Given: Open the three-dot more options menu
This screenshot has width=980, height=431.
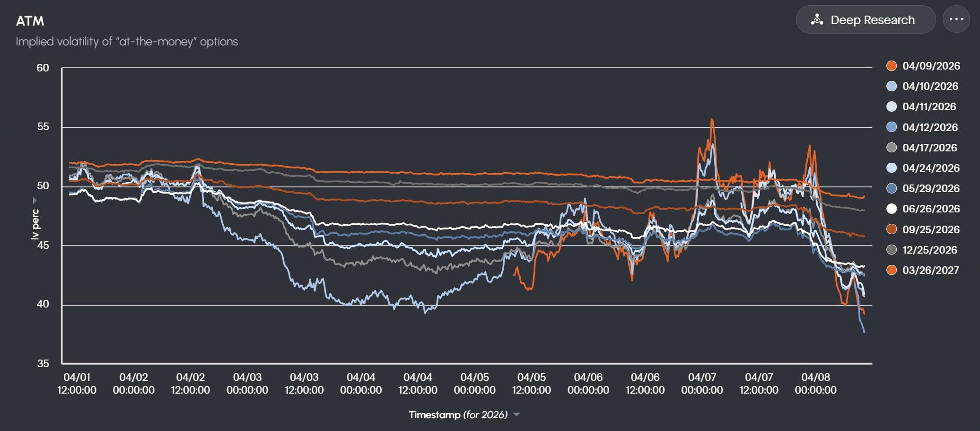Looking at the screenshot, I should pyautogui.click(x=956, y=19).
